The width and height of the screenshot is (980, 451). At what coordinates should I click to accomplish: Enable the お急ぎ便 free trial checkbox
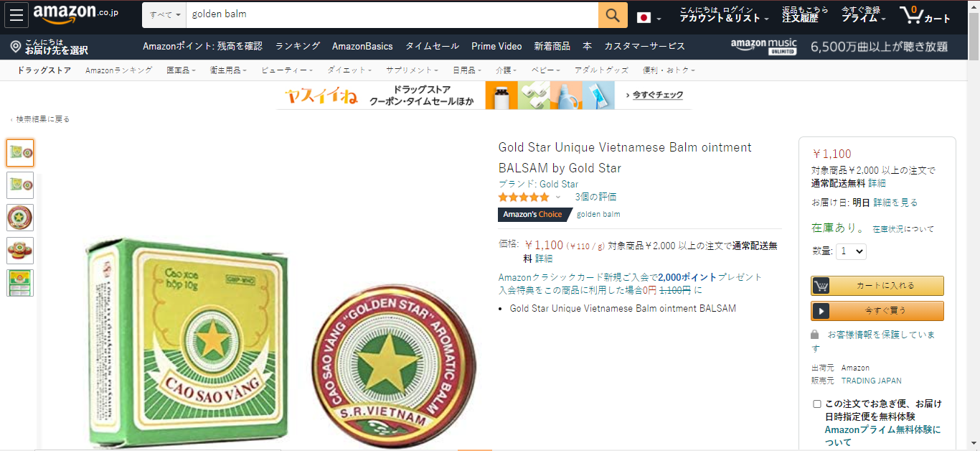tap(816, 404)
